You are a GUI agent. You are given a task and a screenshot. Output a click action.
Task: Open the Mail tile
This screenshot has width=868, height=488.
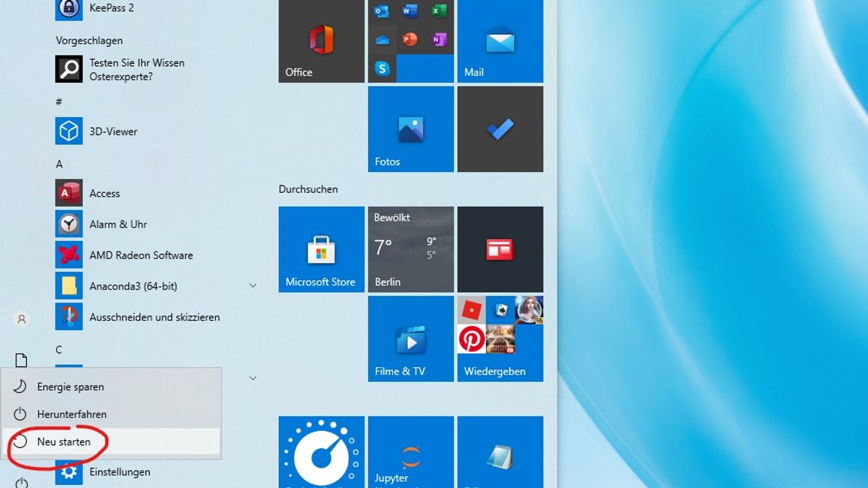(500, 41)
